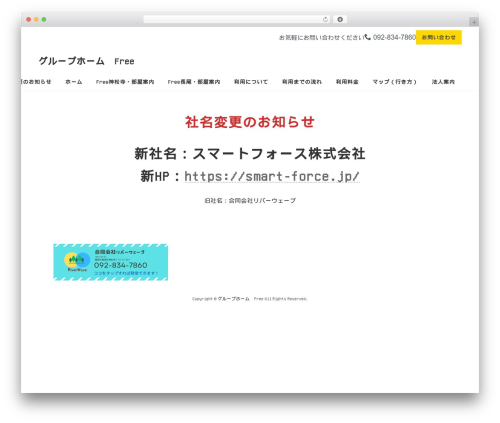Open the Free神松寺・部屋案内 menu item
The image size is (500, 423).
125,82
